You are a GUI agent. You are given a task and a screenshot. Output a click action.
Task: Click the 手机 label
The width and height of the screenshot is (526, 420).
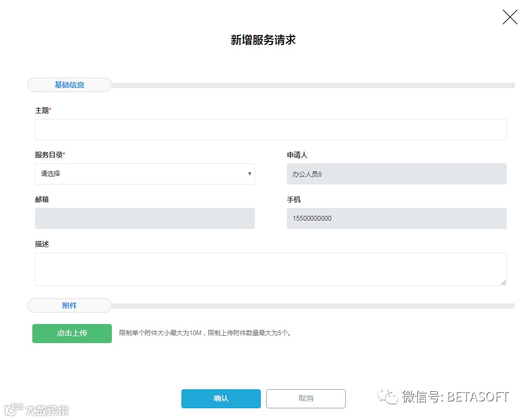[294, 199]
